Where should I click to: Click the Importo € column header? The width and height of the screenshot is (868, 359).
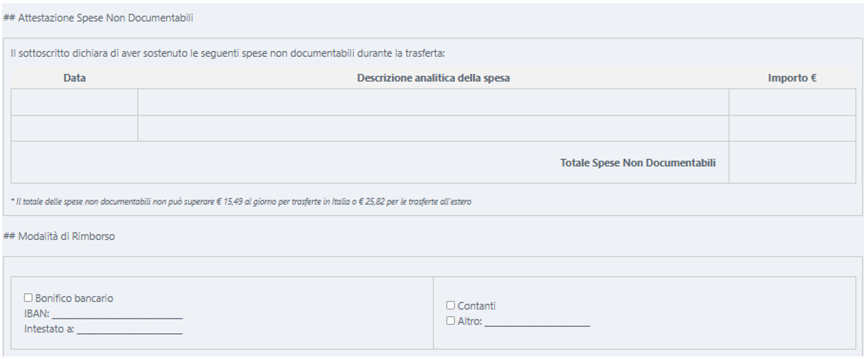[792, 78]
